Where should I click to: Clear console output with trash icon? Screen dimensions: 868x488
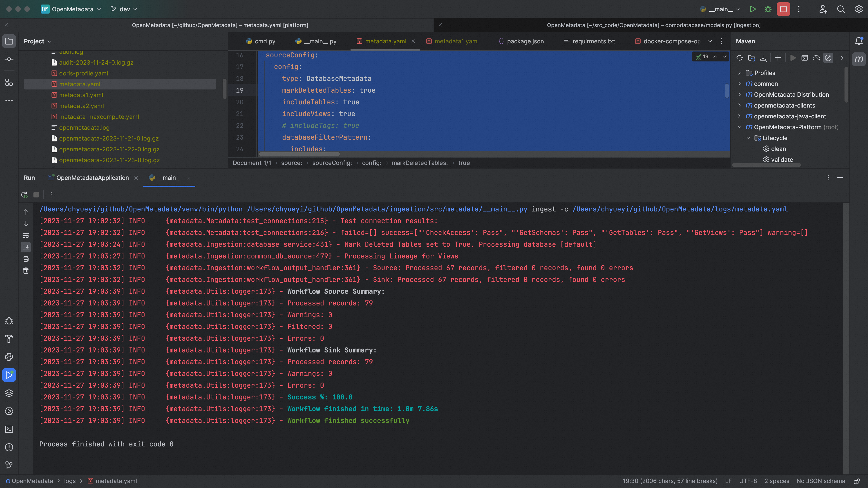26,271
